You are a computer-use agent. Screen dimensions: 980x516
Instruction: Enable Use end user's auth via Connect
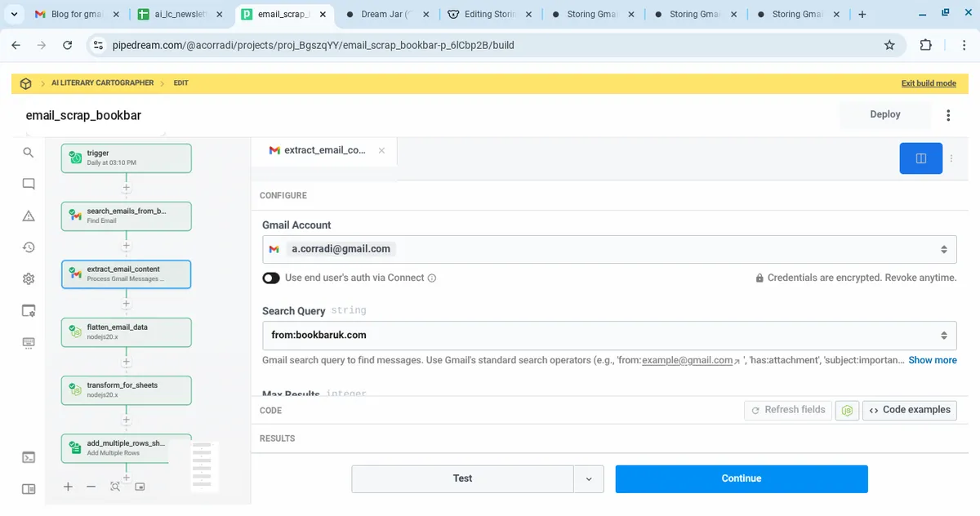271,278
